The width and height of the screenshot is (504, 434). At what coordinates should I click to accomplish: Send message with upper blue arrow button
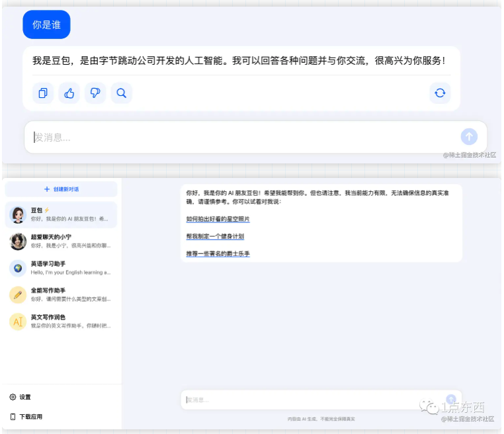[469, 137]
